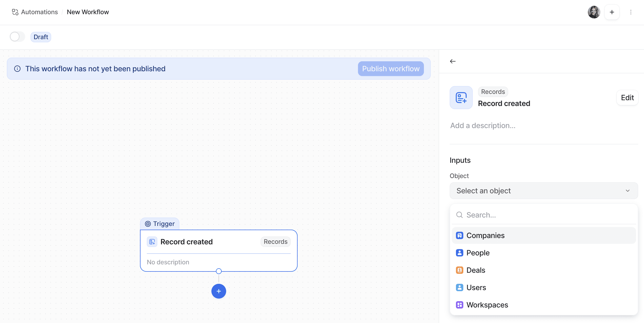This screenshot has height=323, width=644.
Task: Click the plus add step button
Action: click(x=219, y=291)
